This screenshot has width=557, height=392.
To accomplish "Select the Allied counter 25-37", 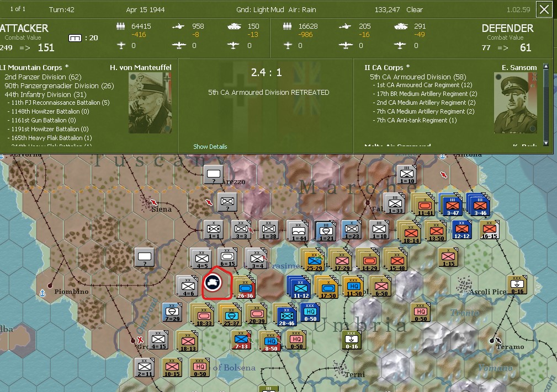I will pos(231,316).
